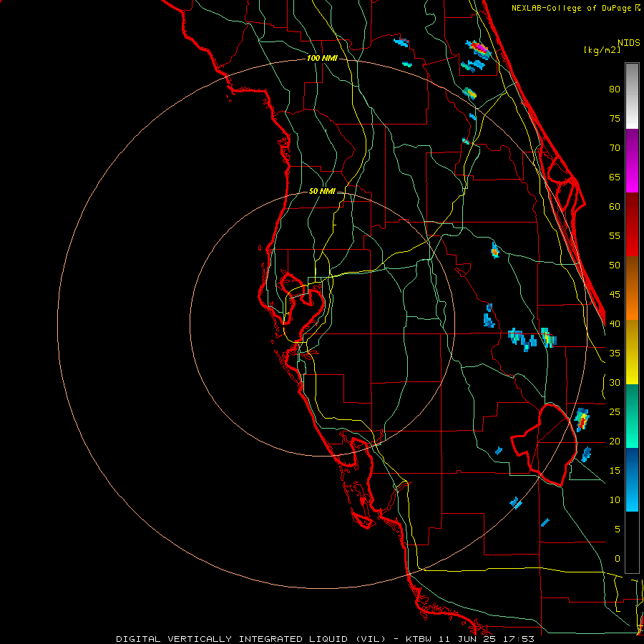Click the 35 value on the color scale
This screenshot has height=644, width=644.
(615, 353)
